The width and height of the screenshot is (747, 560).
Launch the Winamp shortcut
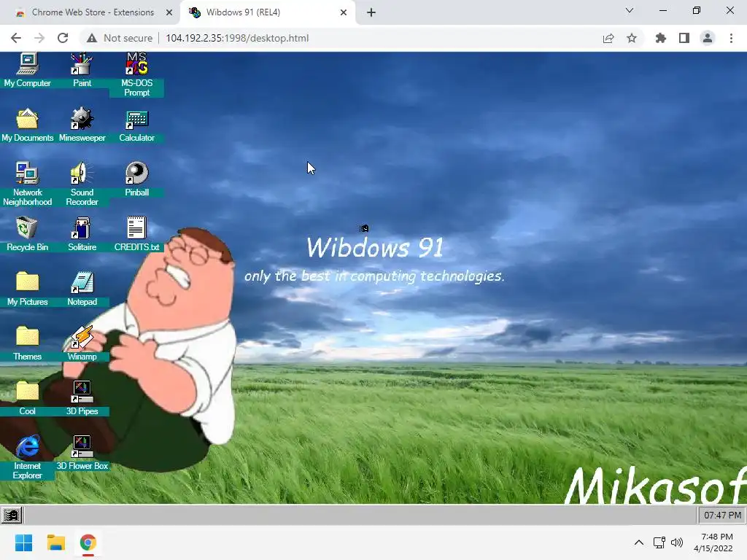tap(82, 343)
